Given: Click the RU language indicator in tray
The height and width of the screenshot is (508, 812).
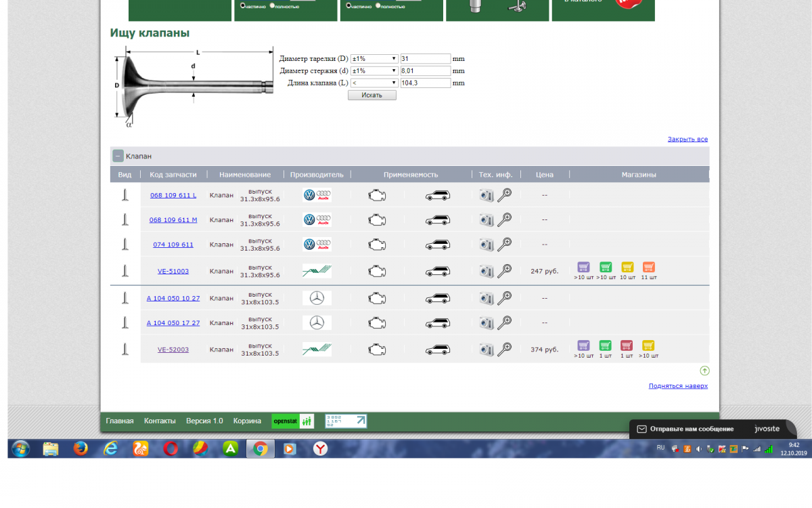Looking at the screenshot, I should [661, 448].
